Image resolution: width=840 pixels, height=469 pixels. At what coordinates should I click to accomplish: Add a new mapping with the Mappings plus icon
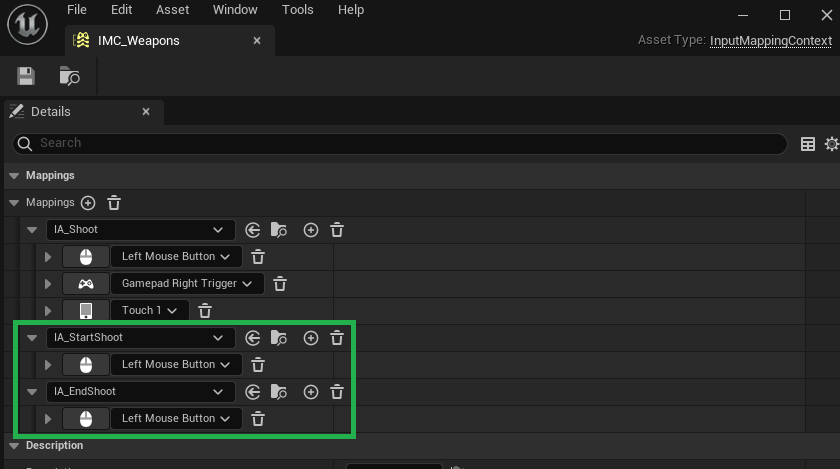point(88,203)
